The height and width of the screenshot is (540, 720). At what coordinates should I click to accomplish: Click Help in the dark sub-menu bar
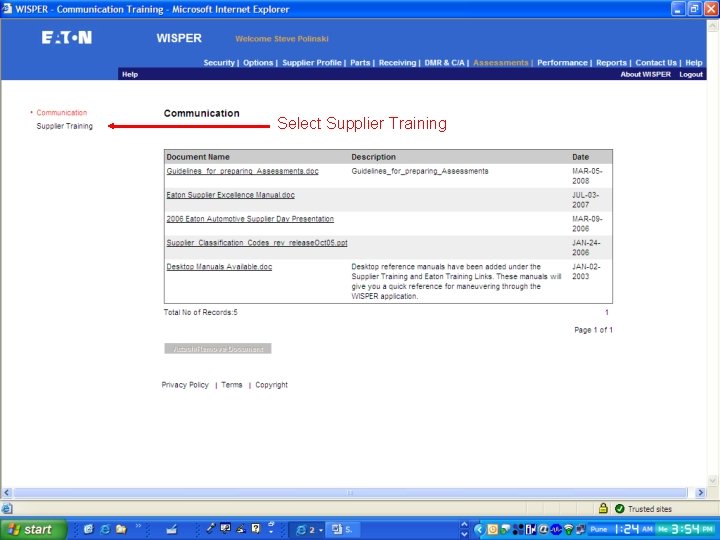click(130, 74)
